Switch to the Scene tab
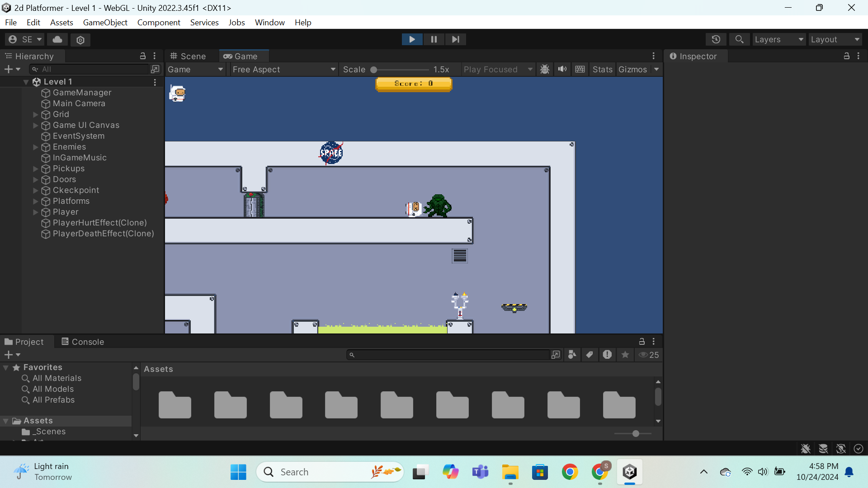Screen dimensions: 868x488 (188, 56)
